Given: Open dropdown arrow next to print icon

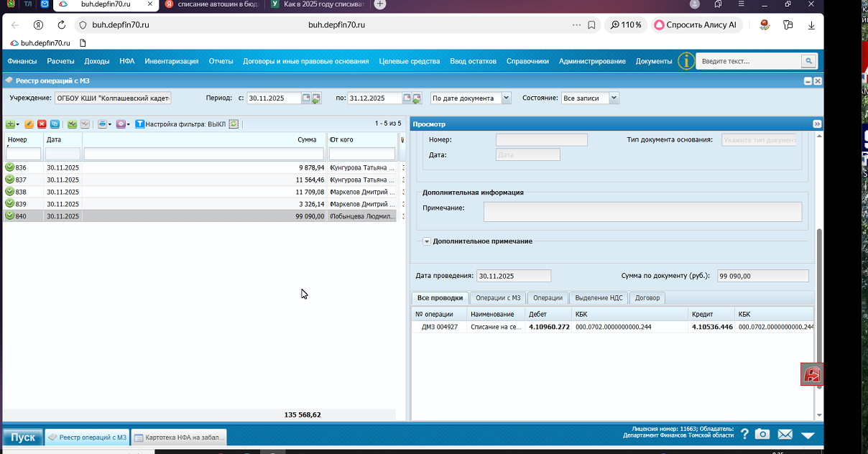Looking at the screenshot, I should coord(111,125).
